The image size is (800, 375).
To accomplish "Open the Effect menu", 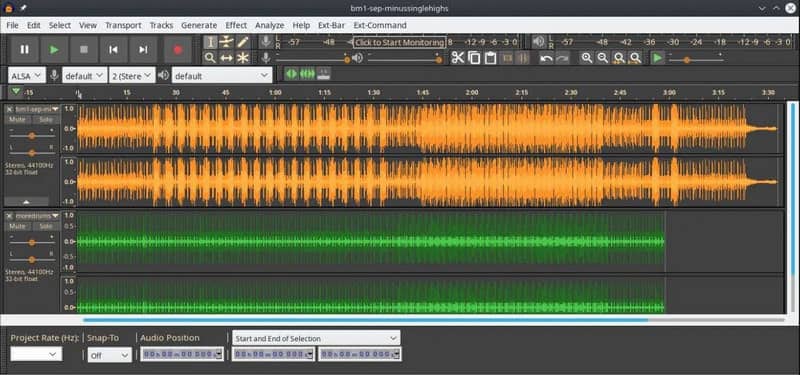I will pyautogui.click(x=236, y=25).
